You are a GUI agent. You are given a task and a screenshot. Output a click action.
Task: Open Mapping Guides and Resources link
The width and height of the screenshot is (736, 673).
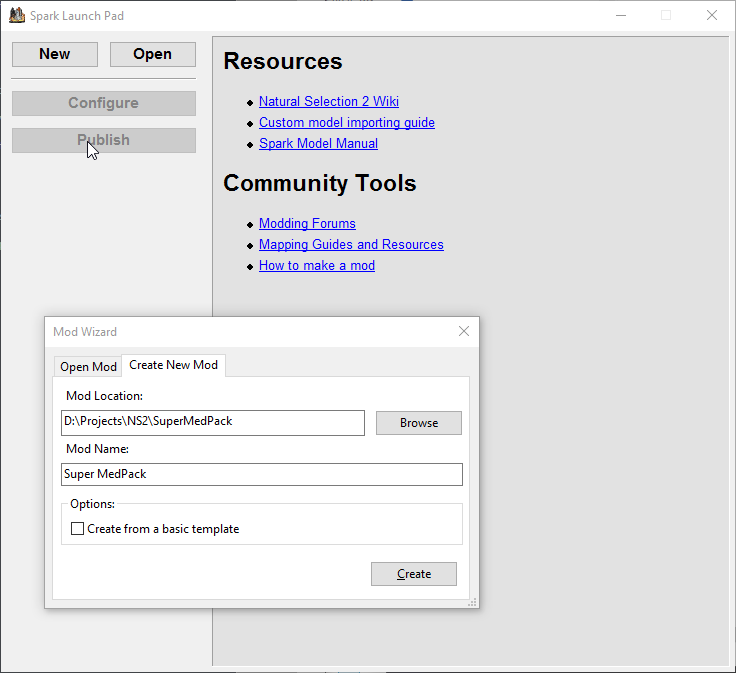351,245
